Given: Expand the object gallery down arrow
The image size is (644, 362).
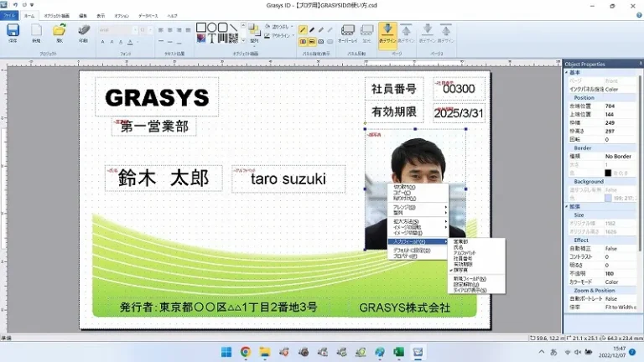Looking at the screenshot, I should (243, 40).
